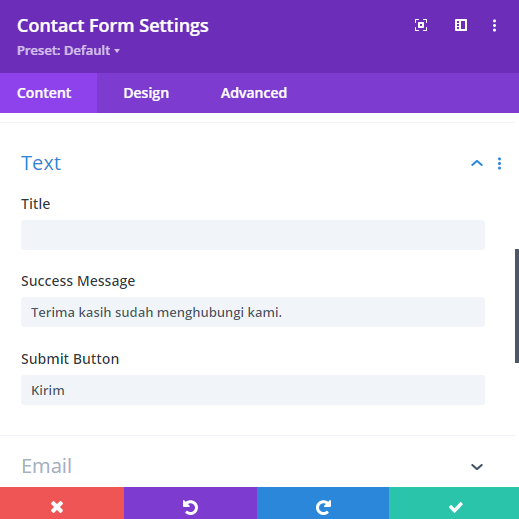Switch to the Design tab

[146, 93]
